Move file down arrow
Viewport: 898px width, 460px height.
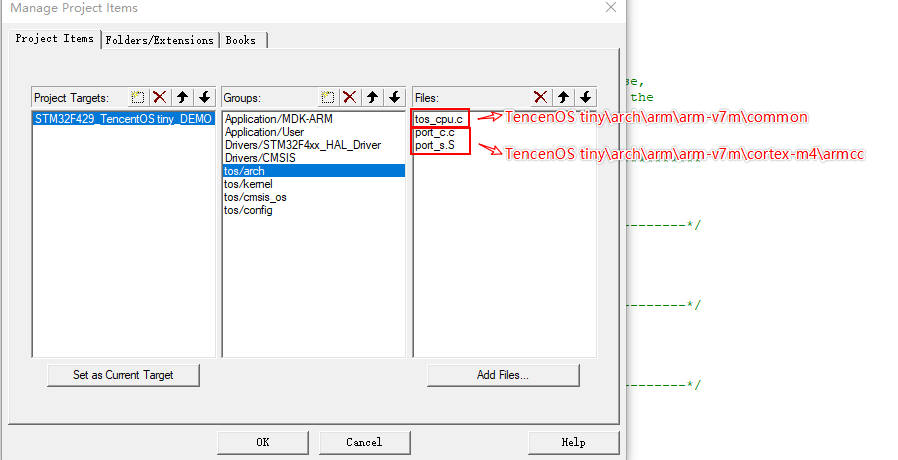585,97
